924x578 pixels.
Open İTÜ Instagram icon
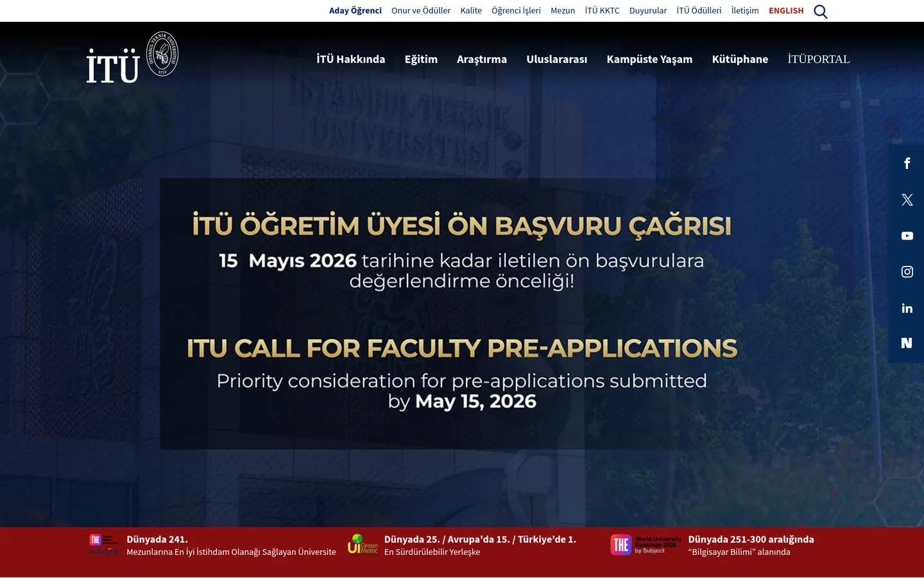(907, 272)
